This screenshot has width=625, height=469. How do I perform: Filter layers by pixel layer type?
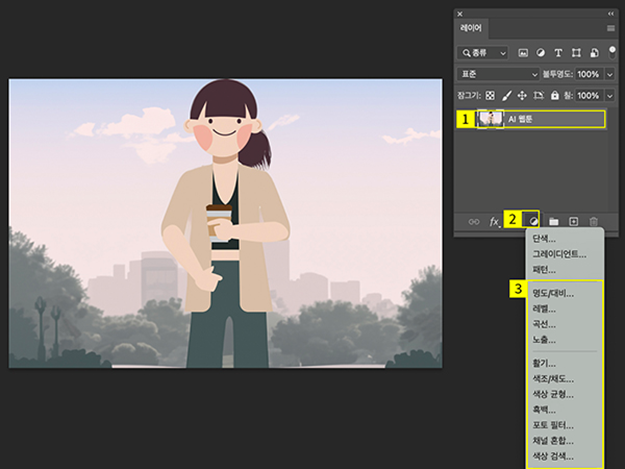523,53
